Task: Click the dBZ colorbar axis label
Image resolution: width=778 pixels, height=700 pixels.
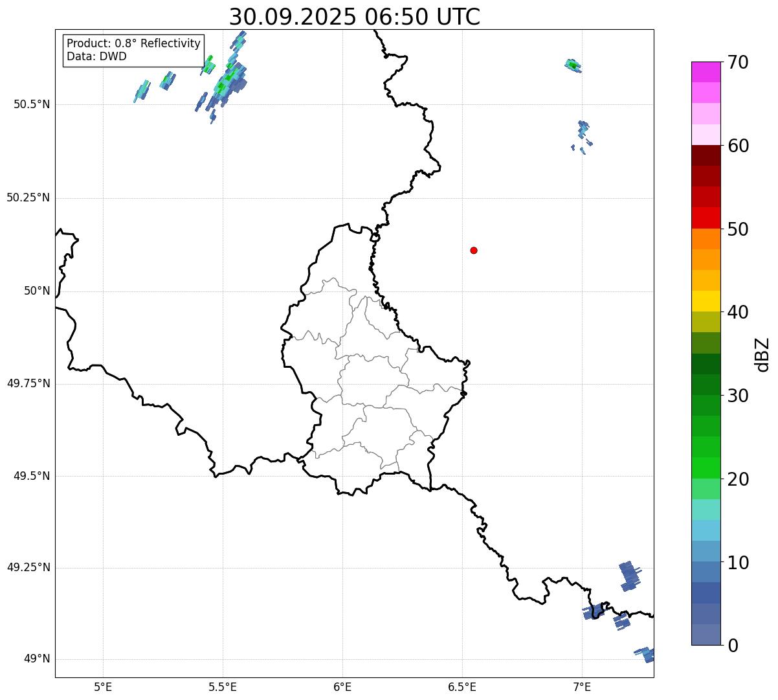Action: click(762, 354)
